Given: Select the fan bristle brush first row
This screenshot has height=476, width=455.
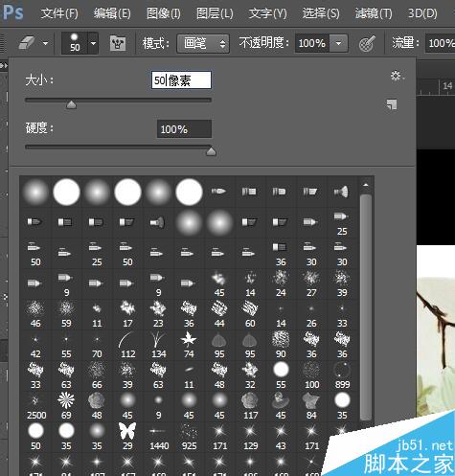Looking at the screenshot, I should 341,192.
